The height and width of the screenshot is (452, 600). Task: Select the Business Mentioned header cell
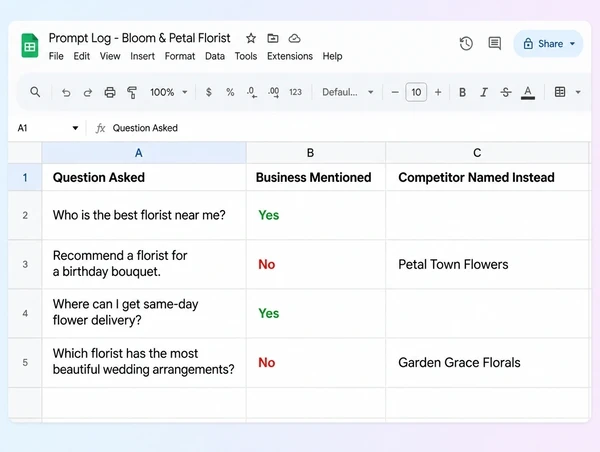click(x=316, y=177)
